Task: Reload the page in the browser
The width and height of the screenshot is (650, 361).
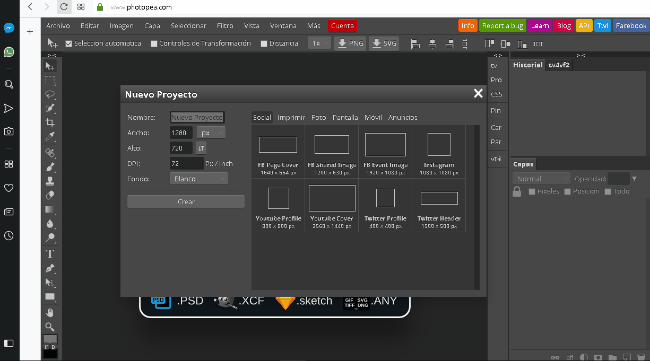Action: (63, 7)
